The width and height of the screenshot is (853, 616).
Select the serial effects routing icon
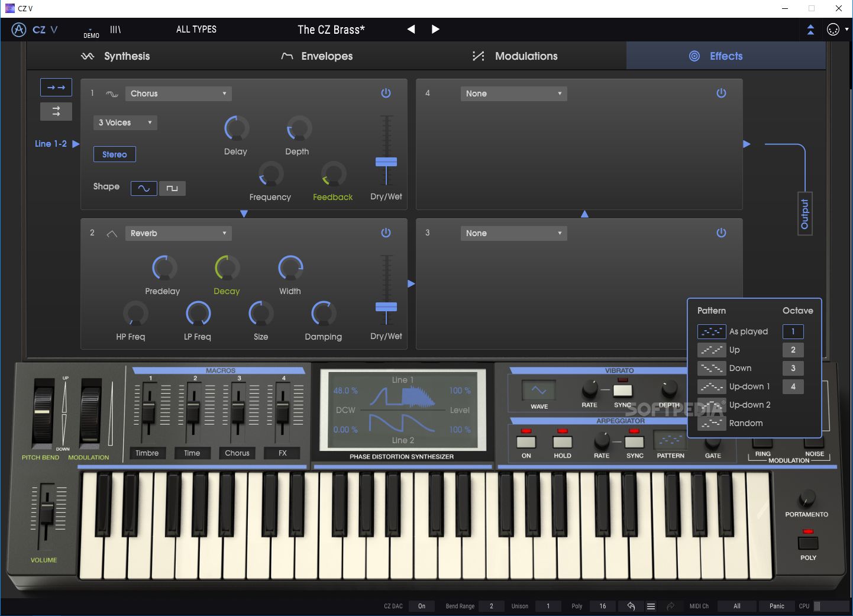[56, 88]
